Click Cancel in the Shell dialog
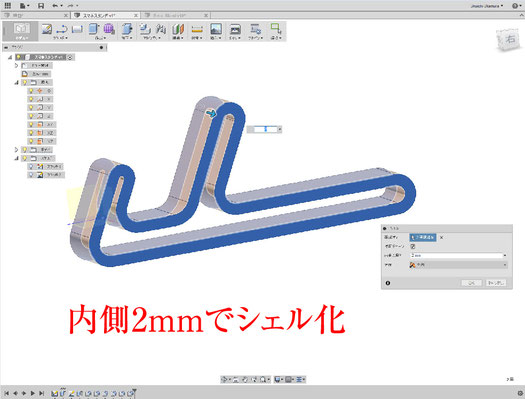This screenshot has height=399, width=525. click(496, 283)
